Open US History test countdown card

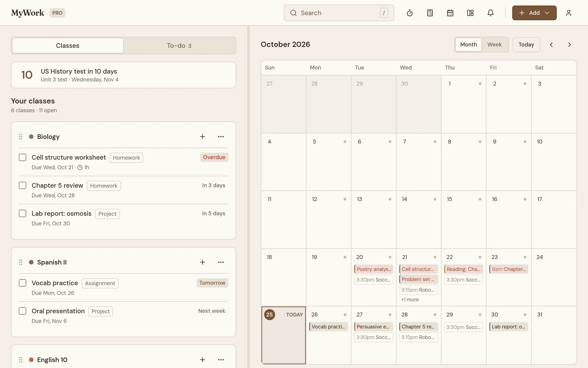(x=123, y=75)
